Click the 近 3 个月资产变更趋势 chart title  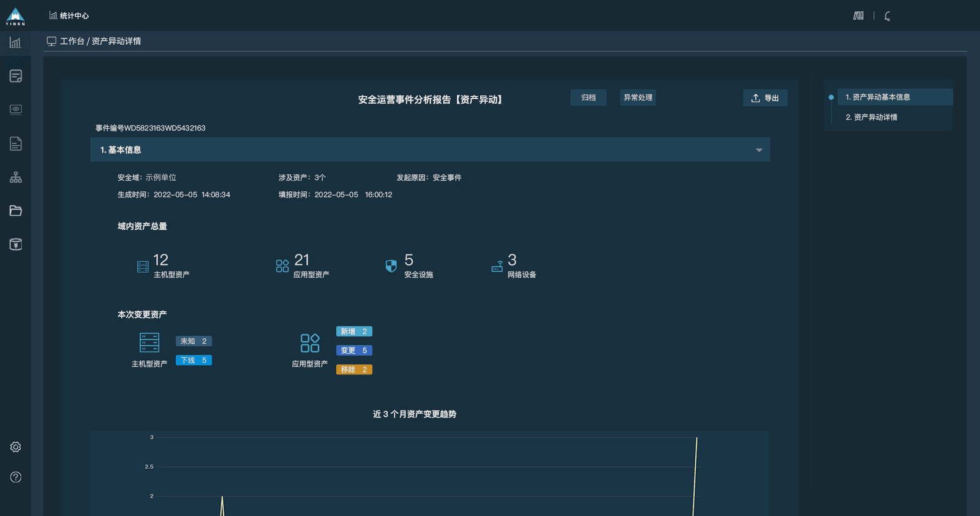[415, 414]
